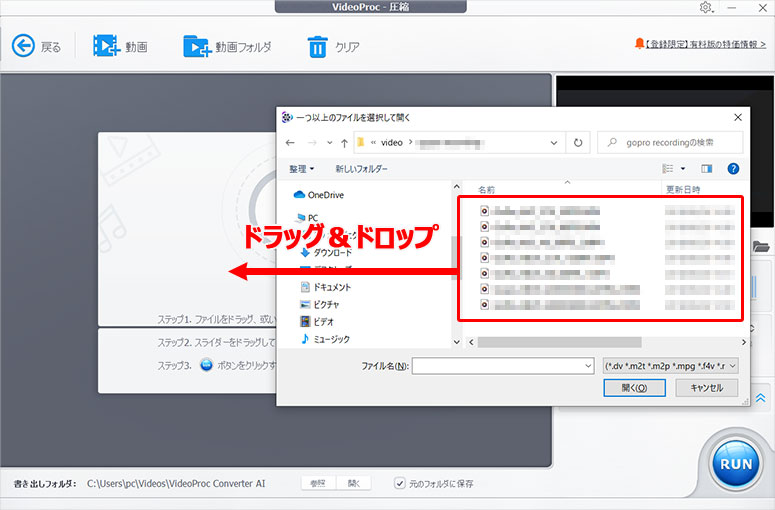Open the ピクチャ folder in tree
Screen dimensions: 775x510
tap(320, 304)
